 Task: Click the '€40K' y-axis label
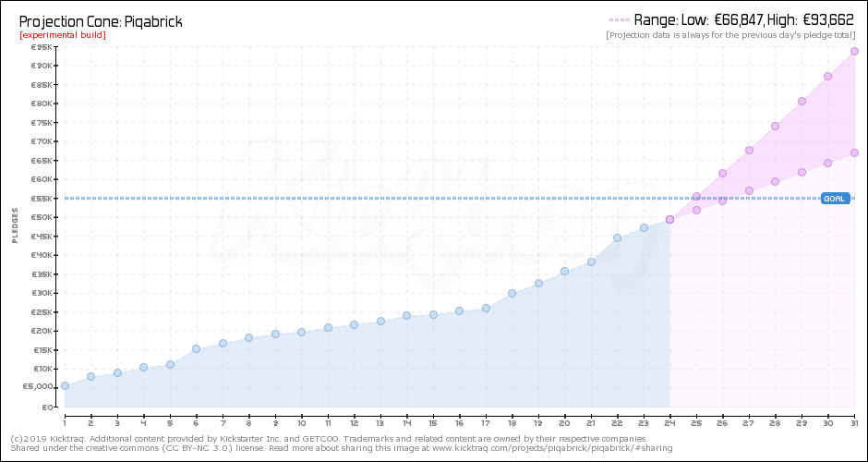coord(42,255)
